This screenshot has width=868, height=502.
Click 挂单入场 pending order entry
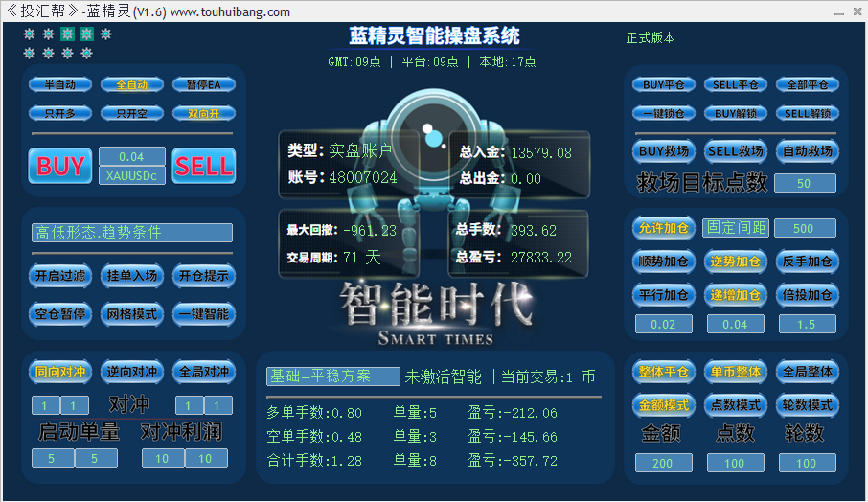pyautogui.click(x=132, y=276)
